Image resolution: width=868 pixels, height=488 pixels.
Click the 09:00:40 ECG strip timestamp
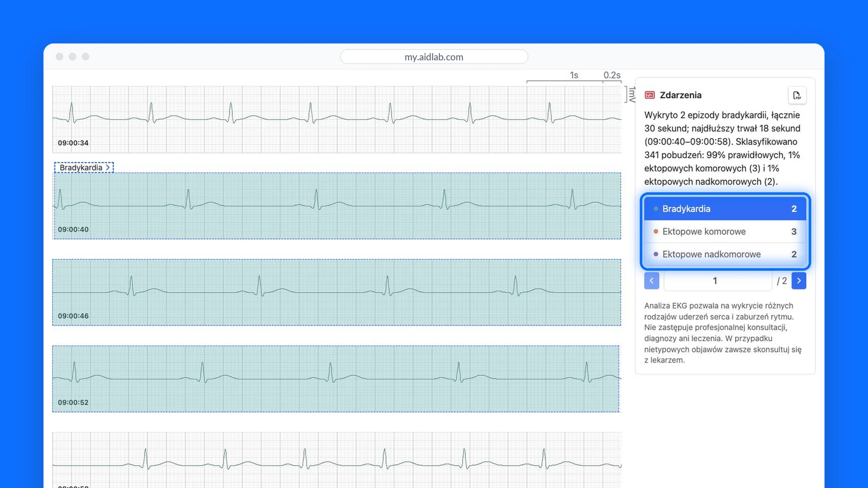click(73, 229)
